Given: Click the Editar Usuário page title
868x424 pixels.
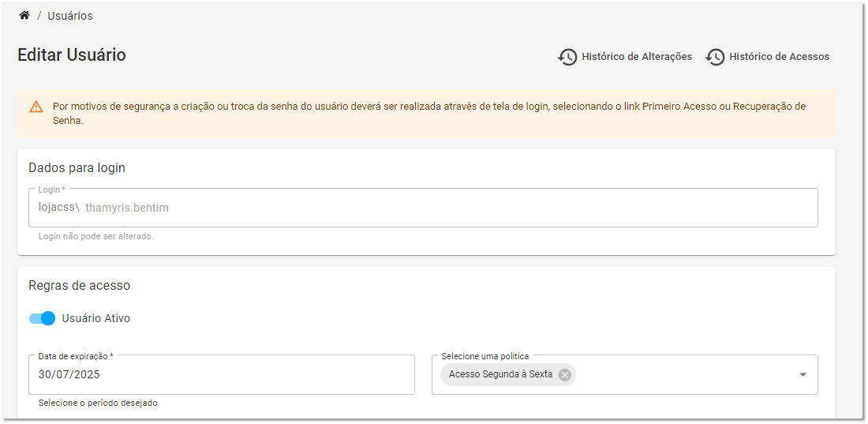Looking at the screenshot, I should [72, 54].
